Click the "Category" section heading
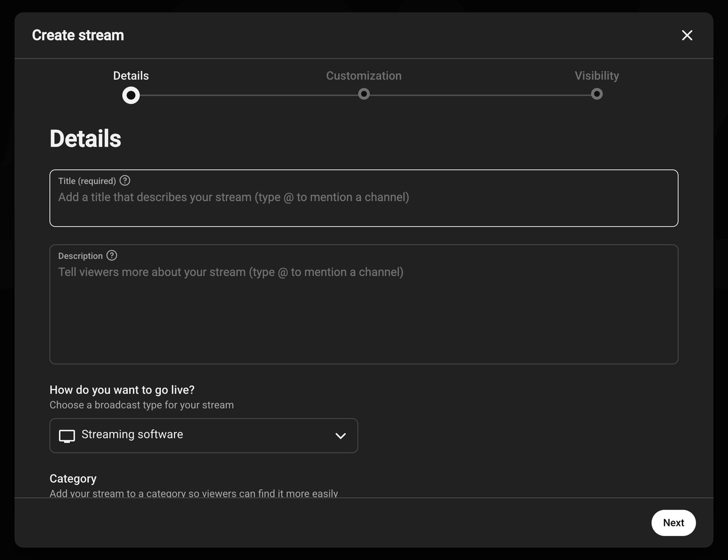The image size is (728, 560). click(73, 479)
